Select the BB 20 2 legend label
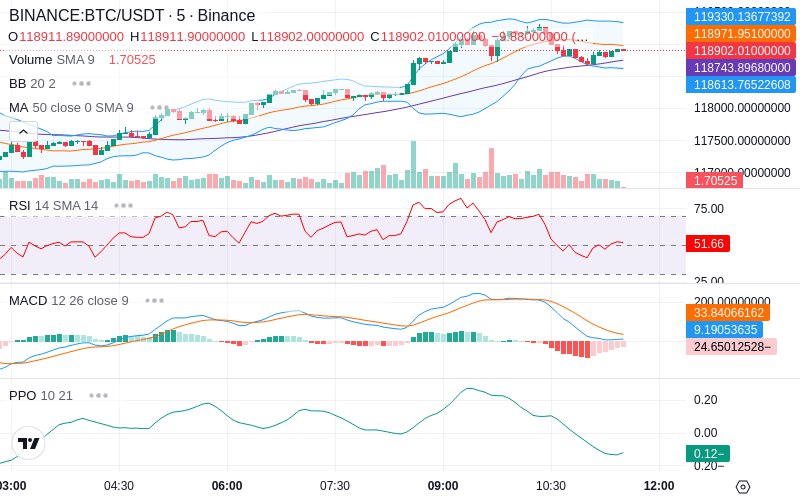The image size is (800, 500). (32, 83)
